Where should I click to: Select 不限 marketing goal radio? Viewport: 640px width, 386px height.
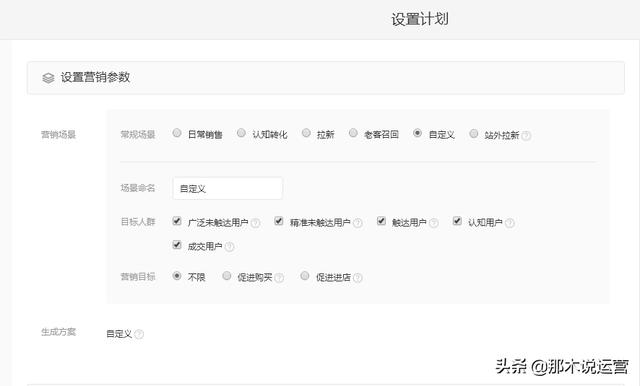pyautogui.click(x=177, y=276)
